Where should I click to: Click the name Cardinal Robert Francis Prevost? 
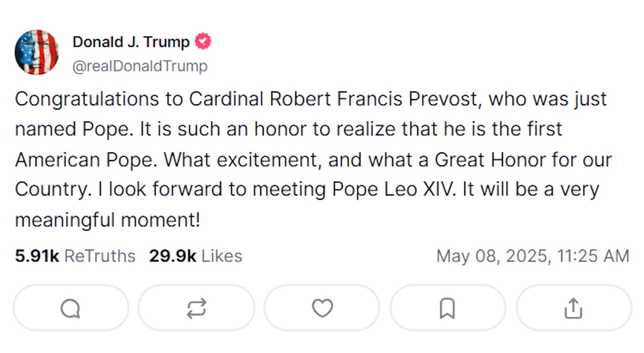coord(333,99)
